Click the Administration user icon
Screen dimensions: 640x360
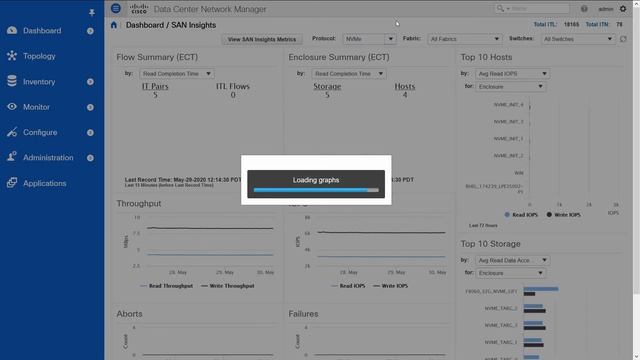tap(12, 157)
